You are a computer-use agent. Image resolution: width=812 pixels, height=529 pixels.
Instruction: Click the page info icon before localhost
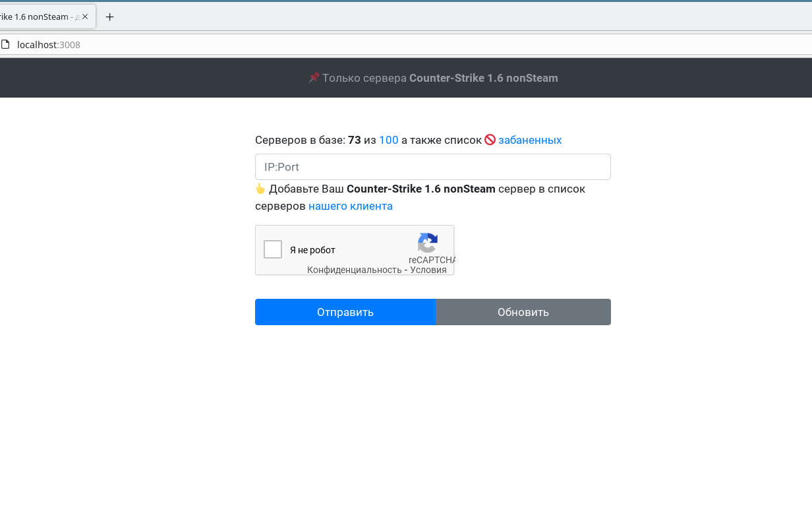(x=5, y=45)
